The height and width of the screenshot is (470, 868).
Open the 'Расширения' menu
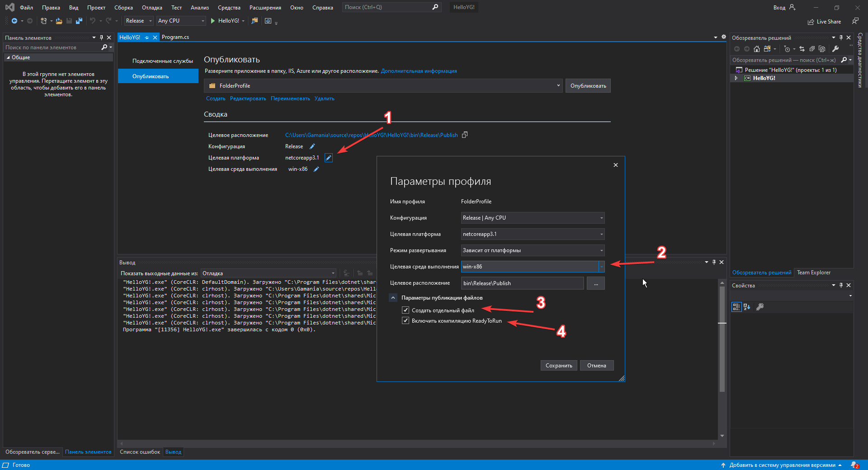(265, 7)
